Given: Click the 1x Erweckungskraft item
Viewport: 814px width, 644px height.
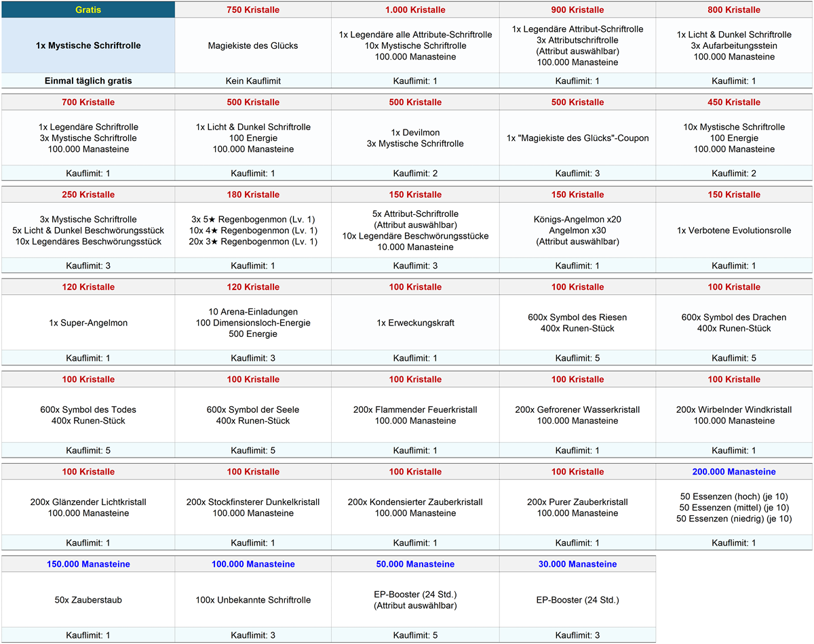Looking at the screenshot, I should click(x=415, y=323).
